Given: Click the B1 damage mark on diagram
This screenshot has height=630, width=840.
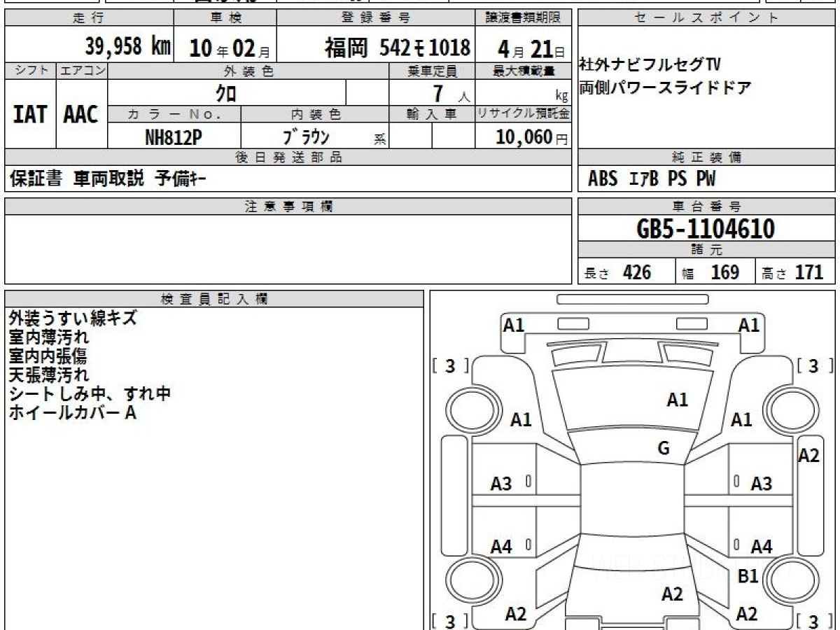Looking at the screenshot, I should 748,576.
